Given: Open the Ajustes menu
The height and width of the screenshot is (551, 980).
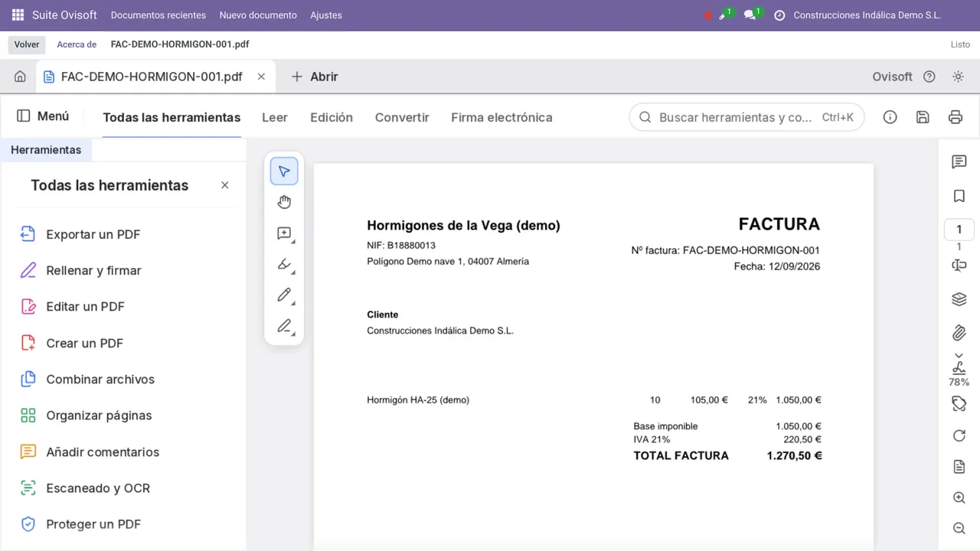Looking at the screenshot, I should [x=326, y=15].
